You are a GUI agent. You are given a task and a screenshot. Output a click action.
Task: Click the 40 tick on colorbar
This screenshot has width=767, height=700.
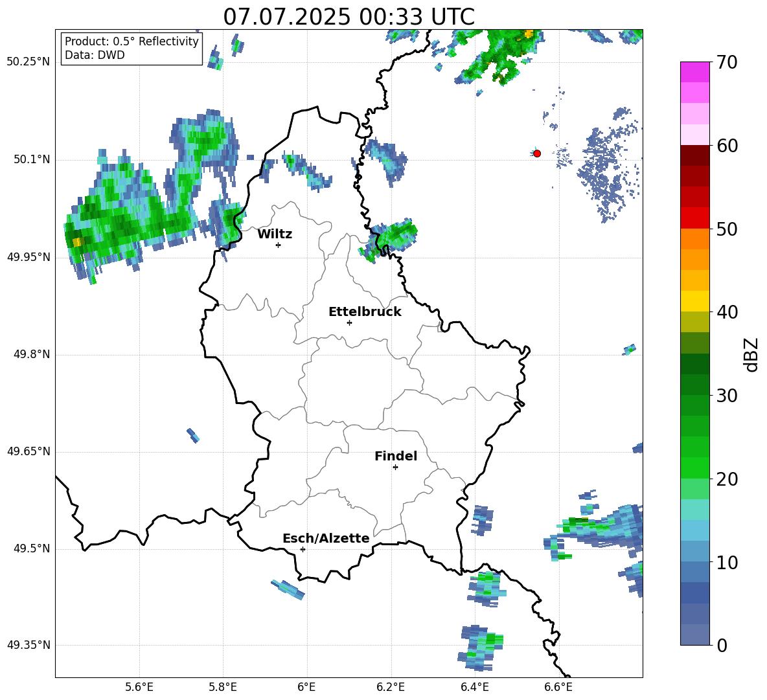coord(727,312)
